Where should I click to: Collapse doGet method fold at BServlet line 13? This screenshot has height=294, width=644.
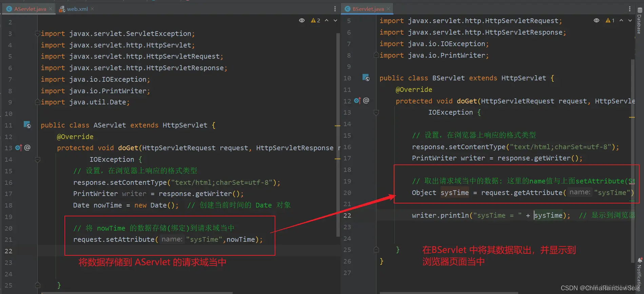coord(376,112)
